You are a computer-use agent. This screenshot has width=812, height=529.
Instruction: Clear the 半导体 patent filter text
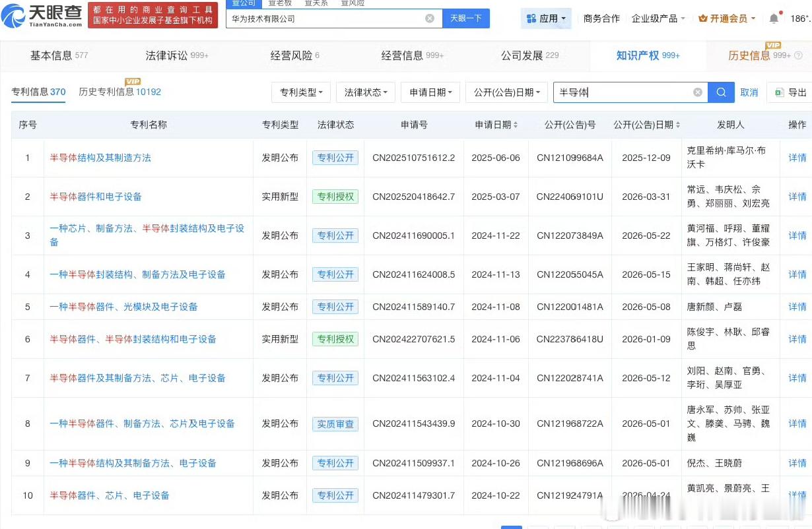(698, 92)
